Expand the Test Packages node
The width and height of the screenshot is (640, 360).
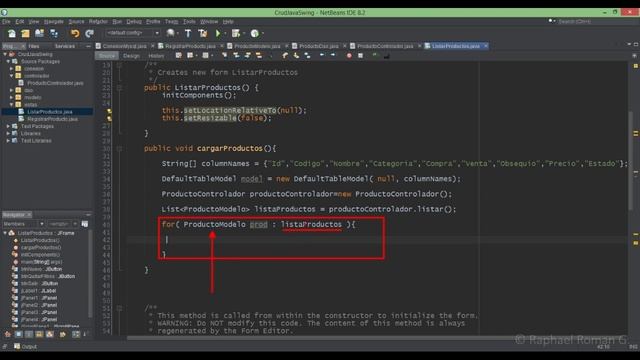coord(8,126)
